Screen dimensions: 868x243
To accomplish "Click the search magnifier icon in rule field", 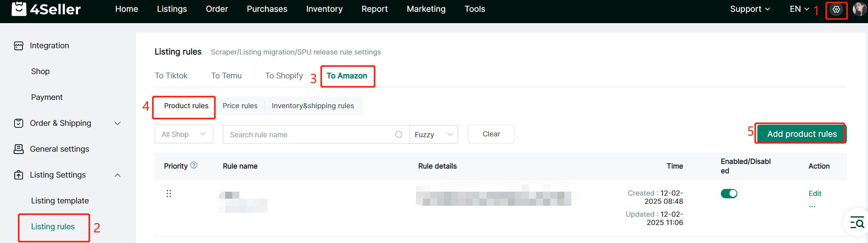I will click(399, 134).
